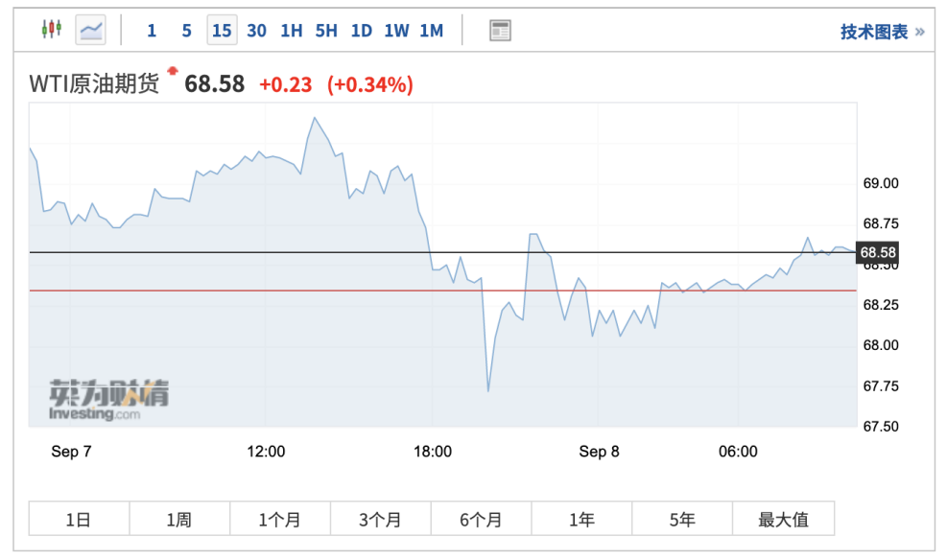This screenshot has width=947, height=560.
Task: Choose the 1H interval
Action: [292, 31]
